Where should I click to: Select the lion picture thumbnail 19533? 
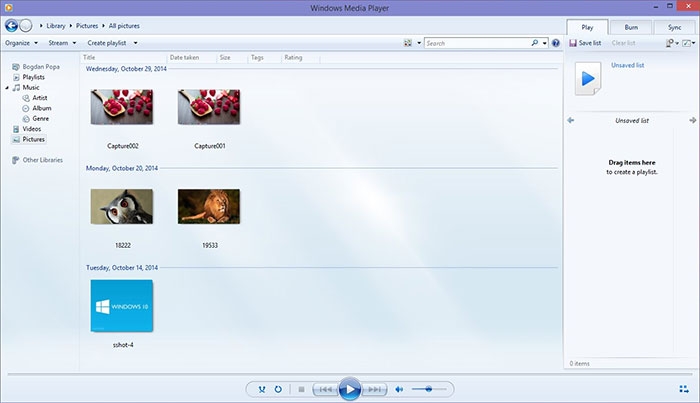208,206
